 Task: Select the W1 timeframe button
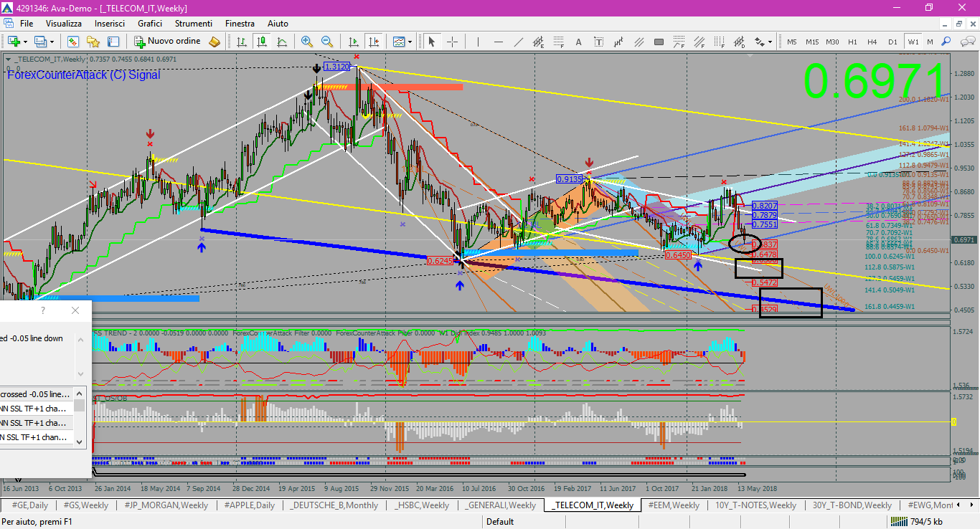coord(913,42)
